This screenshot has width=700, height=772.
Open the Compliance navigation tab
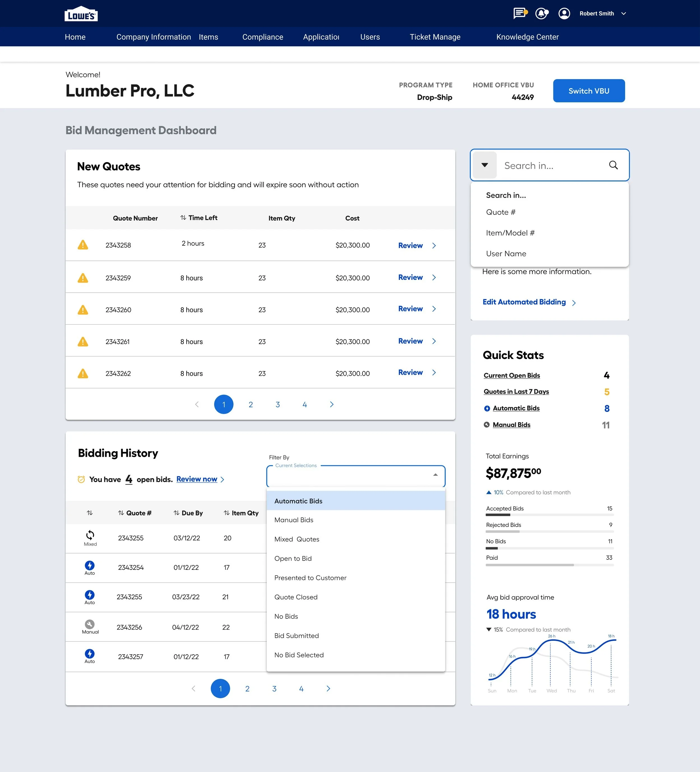click(263, 37)
